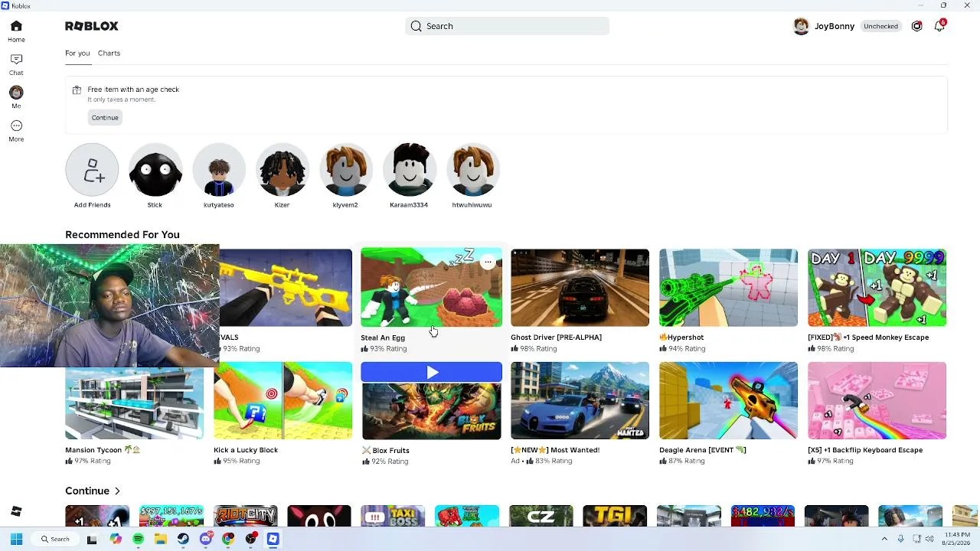Screen dimensions: 980x551
Task: Click the gift icon in age check banner
Action: 77,90
